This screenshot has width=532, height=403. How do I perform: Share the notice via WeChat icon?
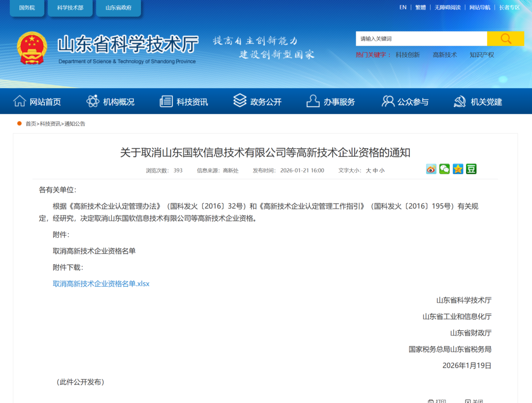point(444,169)
